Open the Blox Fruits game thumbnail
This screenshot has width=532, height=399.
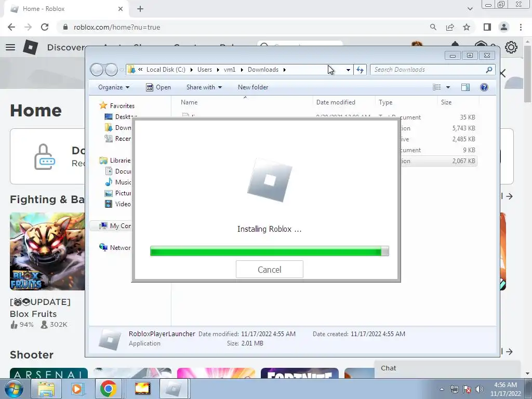pyautogui.click(x=47, y=251)
